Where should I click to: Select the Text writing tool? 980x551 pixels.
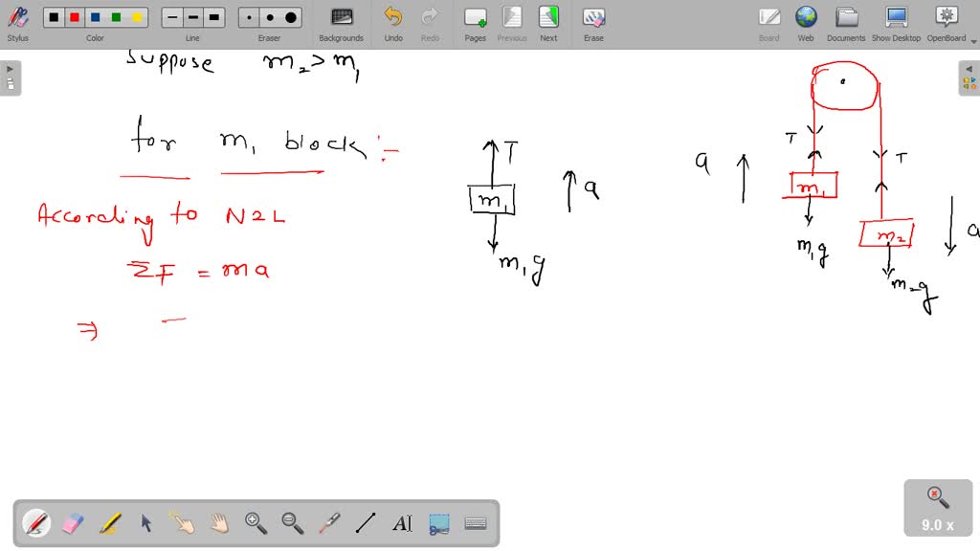coord(402,523)
